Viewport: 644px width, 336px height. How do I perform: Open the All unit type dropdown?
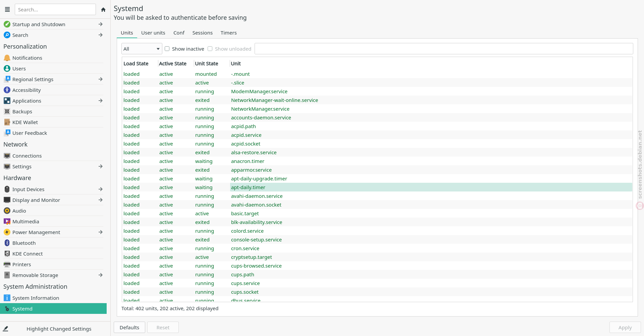click(x=142, y=49)
